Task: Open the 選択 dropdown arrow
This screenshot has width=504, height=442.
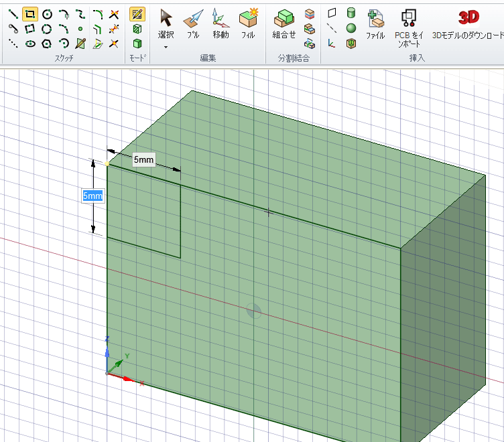Action: 166,47
